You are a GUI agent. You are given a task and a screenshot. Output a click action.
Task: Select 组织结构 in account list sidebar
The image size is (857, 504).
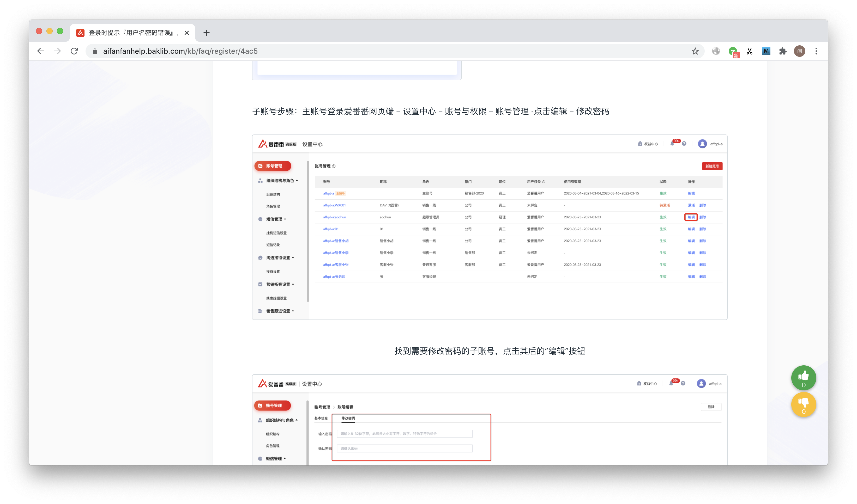[x=273, y=194]
